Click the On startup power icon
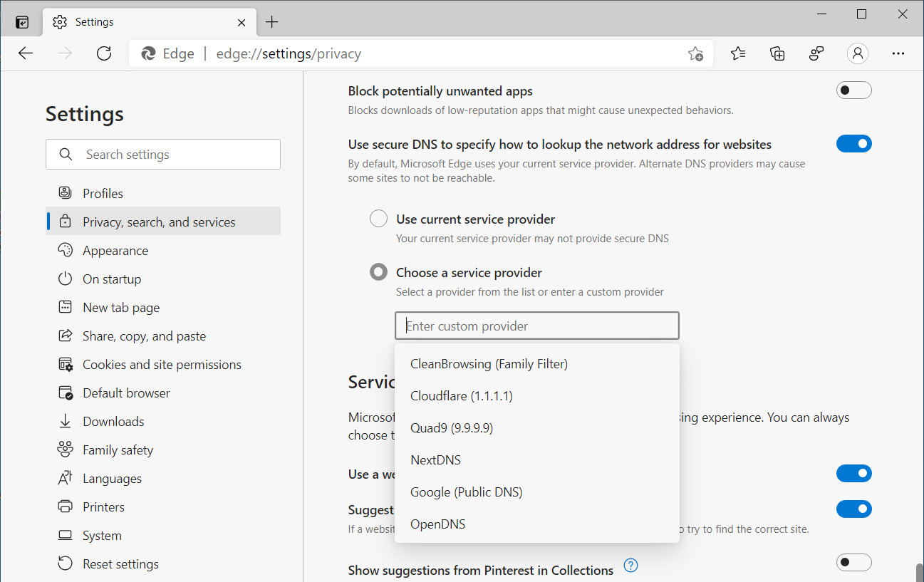This screenshot has width=924, height=582. [x=65, y=279]
